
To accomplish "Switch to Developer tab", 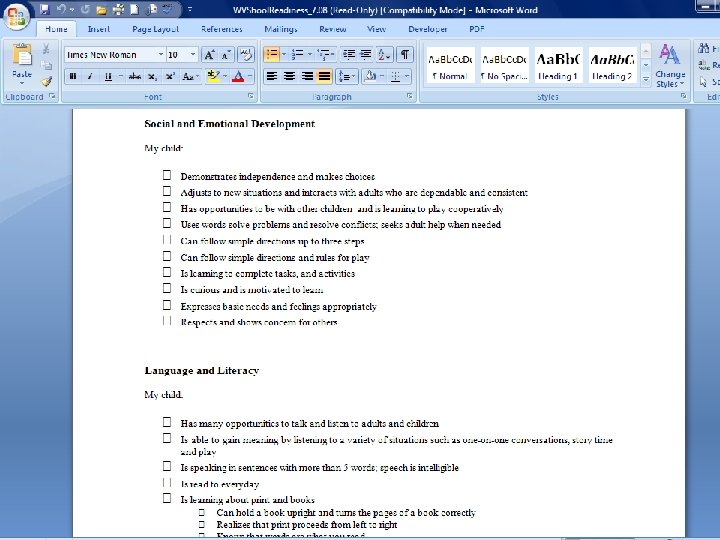I will pos(428,29).
